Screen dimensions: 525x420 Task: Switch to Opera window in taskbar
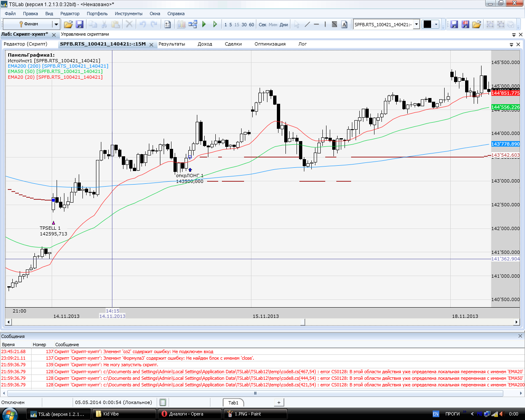[189, 414]
